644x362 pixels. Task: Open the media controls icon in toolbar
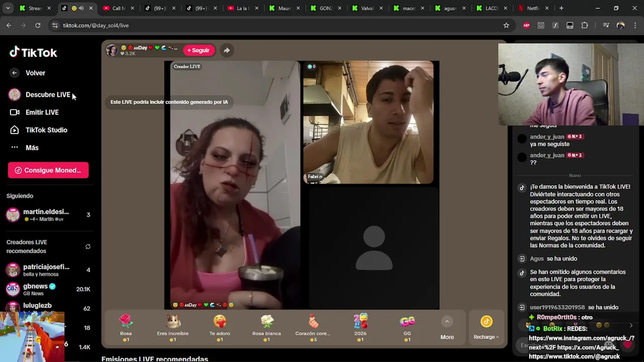tap(606, 25)
